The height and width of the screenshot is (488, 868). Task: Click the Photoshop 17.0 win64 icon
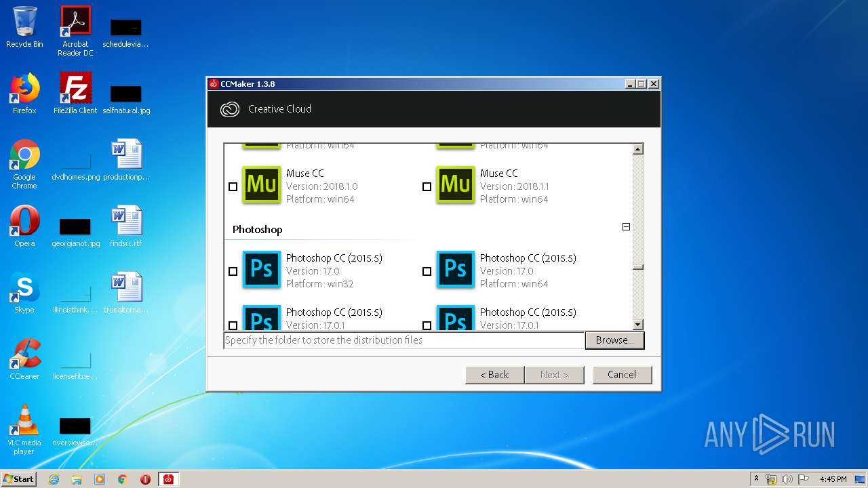tap(456, 269)
